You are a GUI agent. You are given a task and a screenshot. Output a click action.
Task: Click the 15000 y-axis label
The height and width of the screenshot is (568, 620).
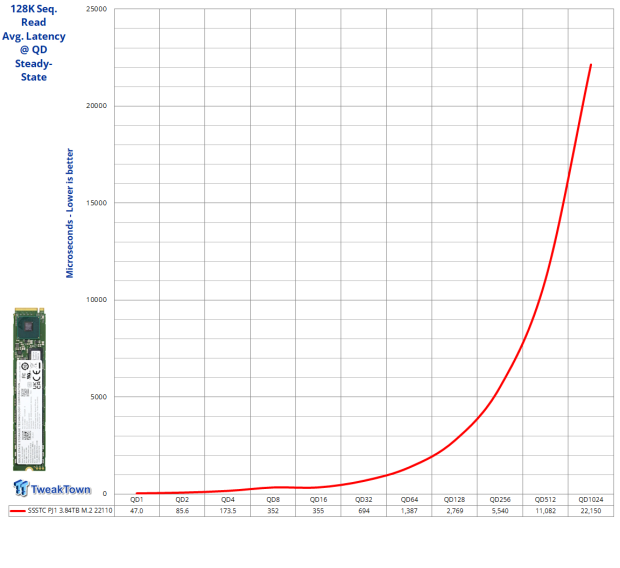[x=96, y=203]
